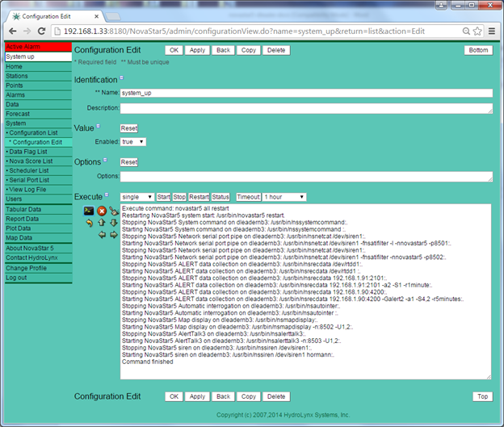
Task: Click OK button at top
Action: (x=174, y=50)
